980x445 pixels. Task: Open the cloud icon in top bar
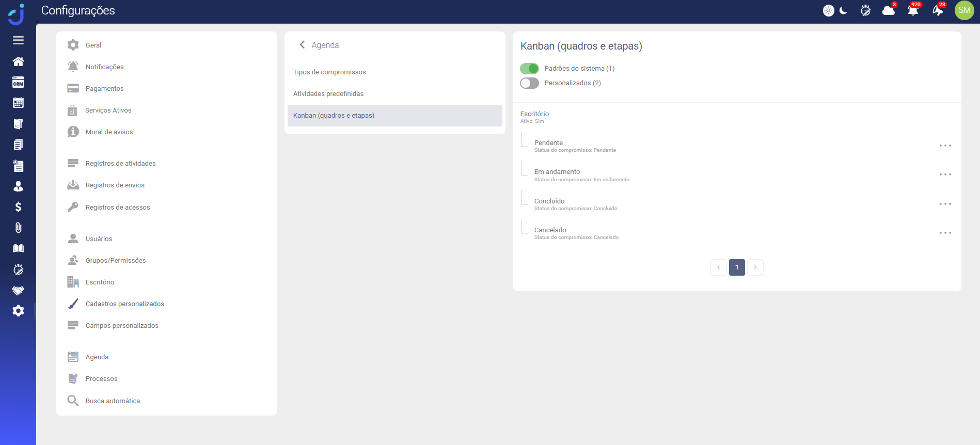(x=889, y=10)
